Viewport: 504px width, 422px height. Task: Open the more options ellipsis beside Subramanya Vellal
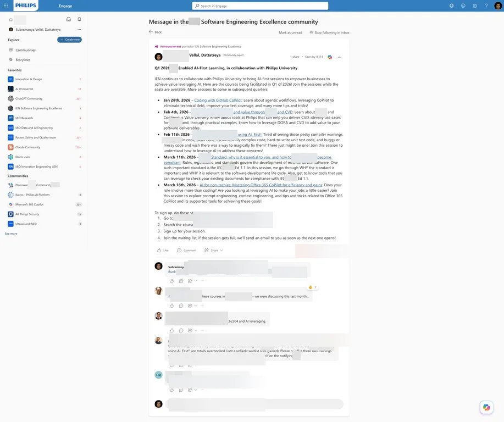(79, 30)
